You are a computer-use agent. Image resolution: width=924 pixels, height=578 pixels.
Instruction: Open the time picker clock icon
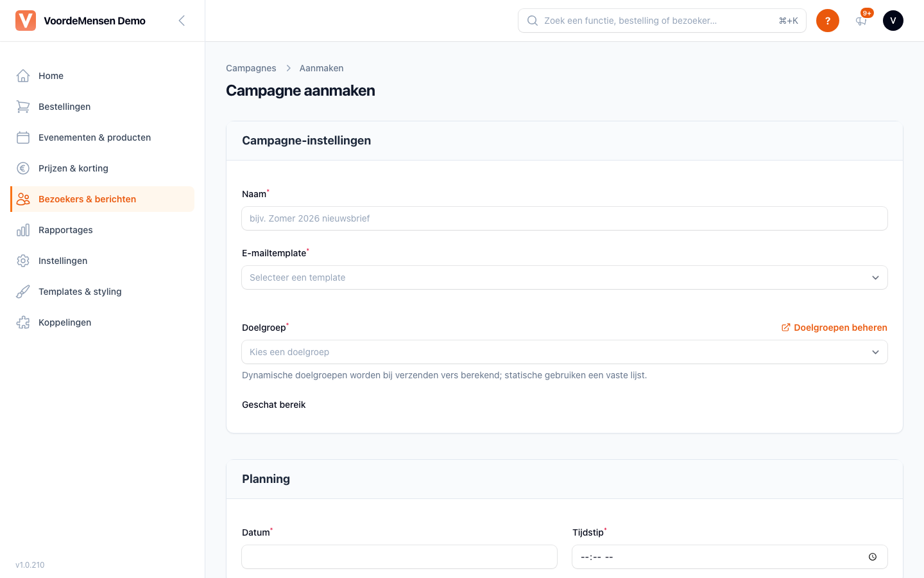point(873,557)
